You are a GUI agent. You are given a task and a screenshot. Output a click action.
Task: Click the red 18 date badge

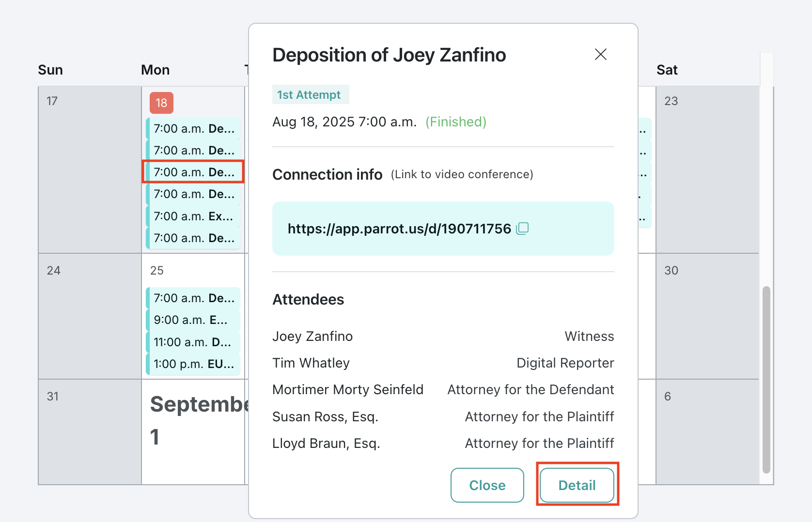(161, 103)
